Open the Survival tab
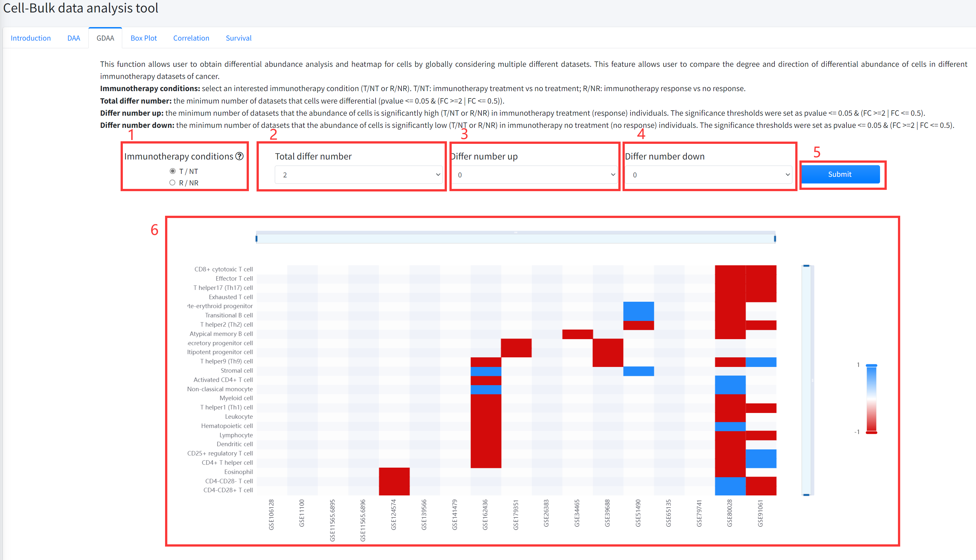Viewport: 976px width, 560px height. pyautogui.click(x=238, y=38)
